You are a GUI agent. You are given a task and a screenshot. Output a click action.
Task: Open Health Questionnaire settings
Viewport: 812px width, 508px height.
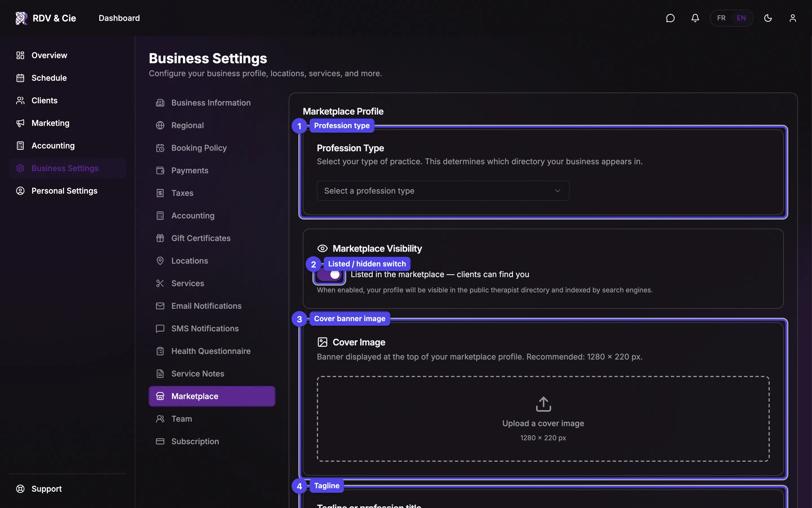212,351
